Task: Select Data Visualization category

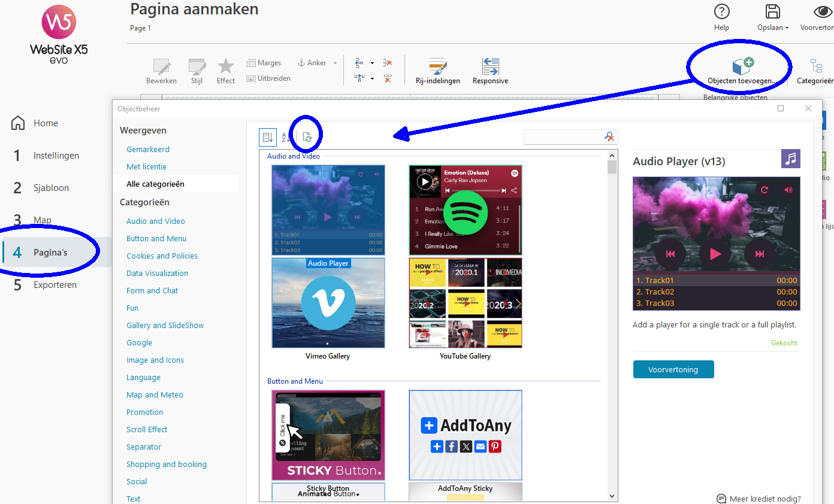Action: pyautogui.click(x=157, y=274)
